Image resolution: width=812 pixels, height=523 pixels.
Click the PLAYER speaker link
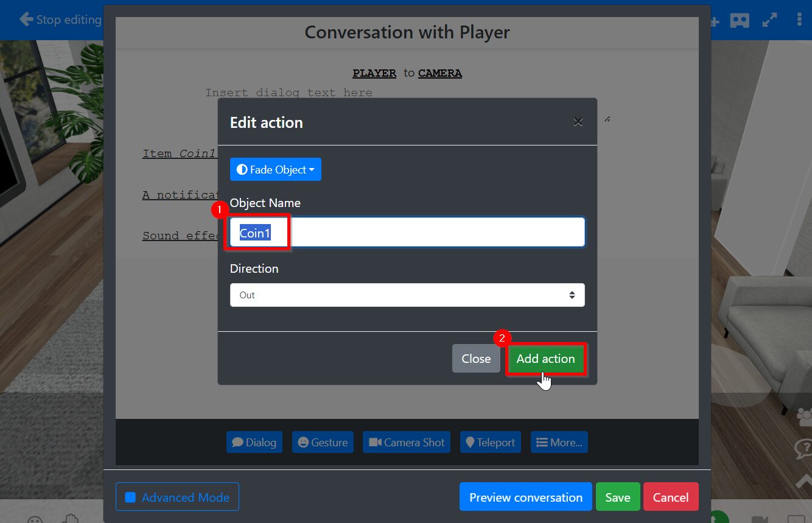click(374, 73)
